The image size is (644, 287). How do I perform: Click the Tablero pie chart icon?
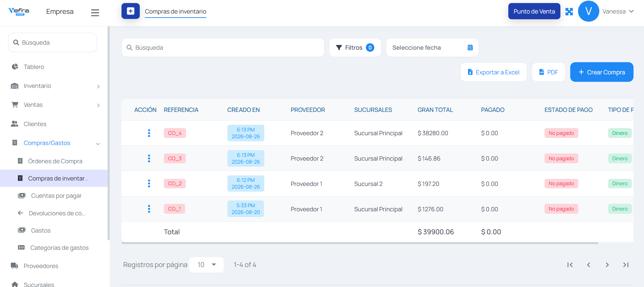tap(15, 67)
